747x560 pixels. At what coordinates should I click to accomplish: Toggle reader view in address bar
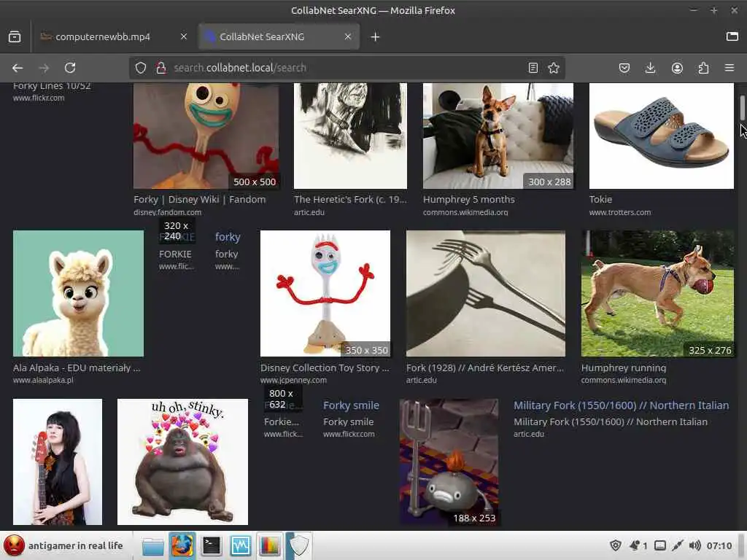(x=533, y=68)
